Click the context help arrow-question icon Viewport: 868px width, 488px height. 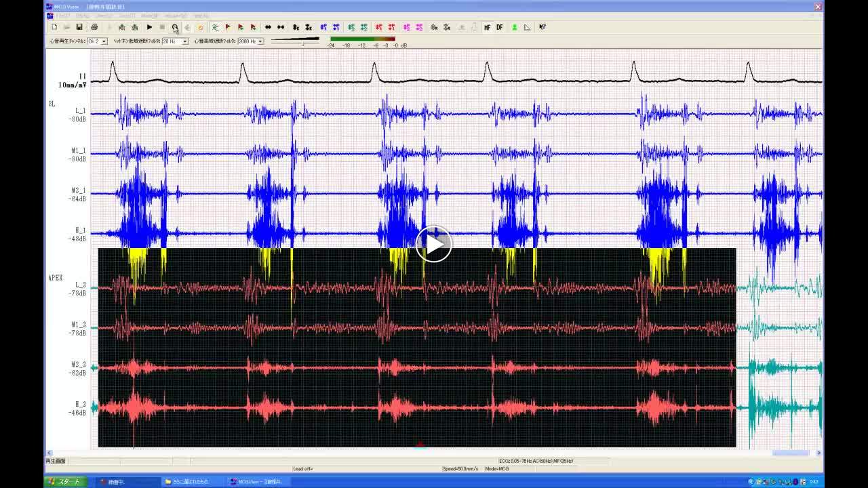[x=542, y=27]
